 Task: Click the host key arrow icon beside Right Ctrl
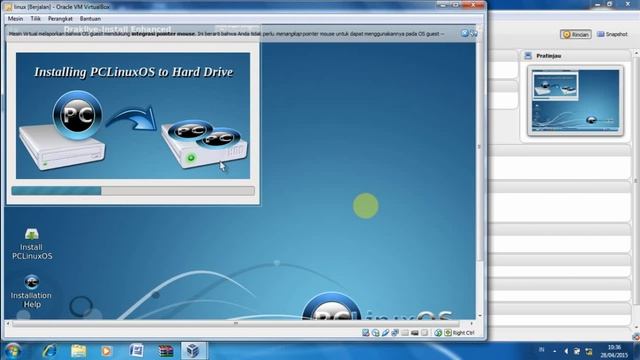(448, 333)
